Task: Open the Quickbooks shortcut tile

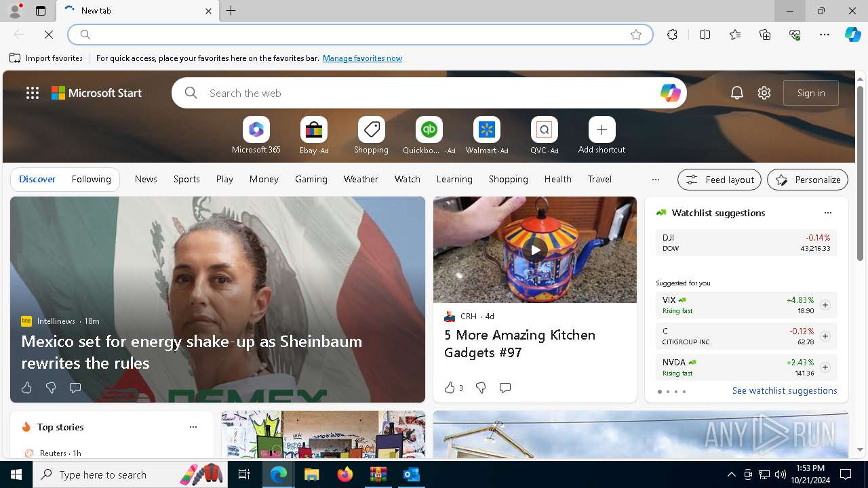Action: (429, 136)
